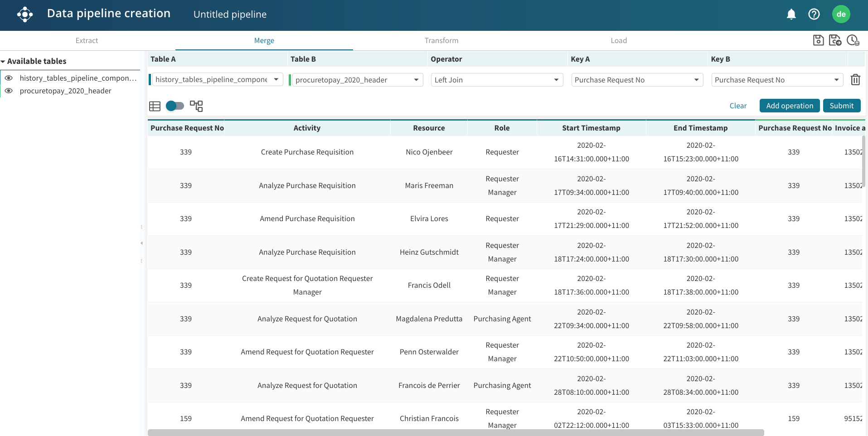Click the save-as pipeline icon
Viewport: 868px width, 436px height.
click(x=835, y=40)
